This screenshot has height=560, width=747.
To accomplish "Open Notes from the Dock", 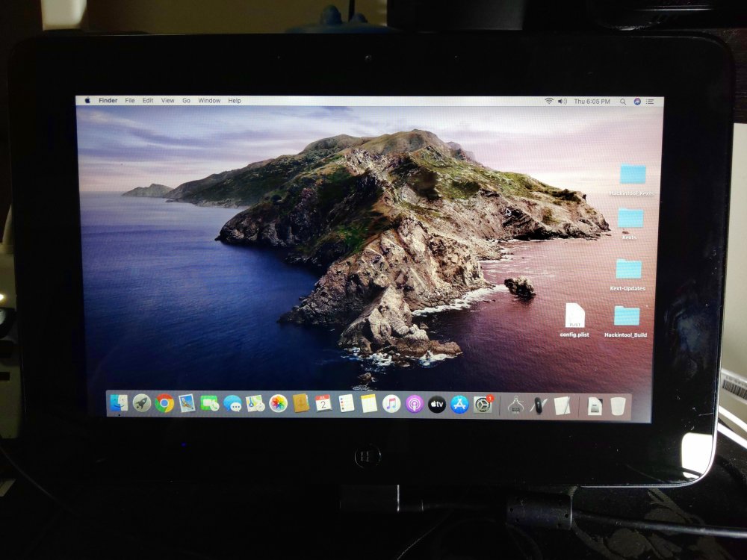I will pyautogui.click(x=369, y=404).
